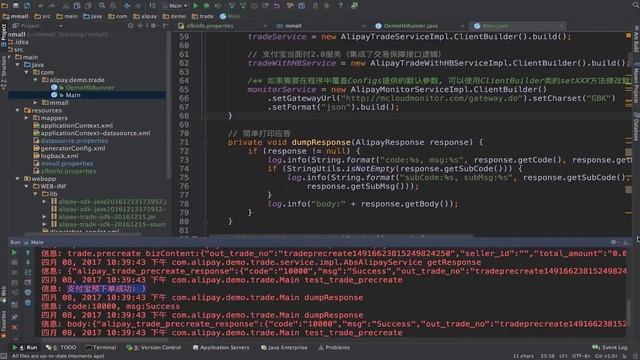Viewport: 640px width, 360px height.
Task: Collapse the alipay.demo.trade package
Action: point(36,80)
